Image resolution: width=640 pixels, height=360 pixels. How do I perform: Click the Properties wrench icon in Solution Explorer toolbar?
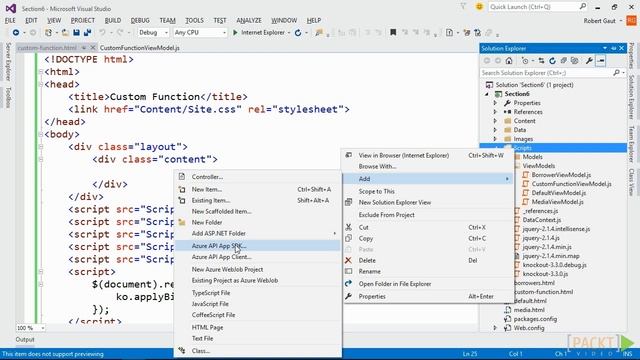pos(589,61)
